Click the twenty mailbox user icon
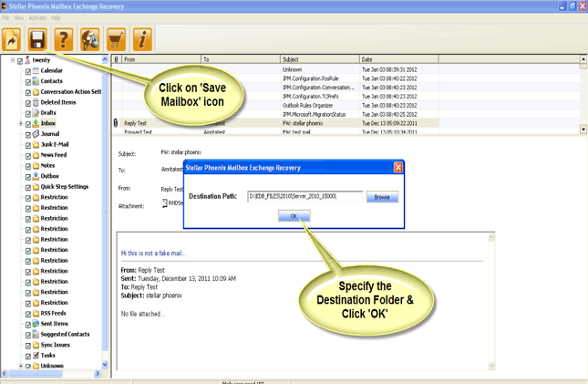The width and height of the screenshot is (588, 384). click(27, 60)
